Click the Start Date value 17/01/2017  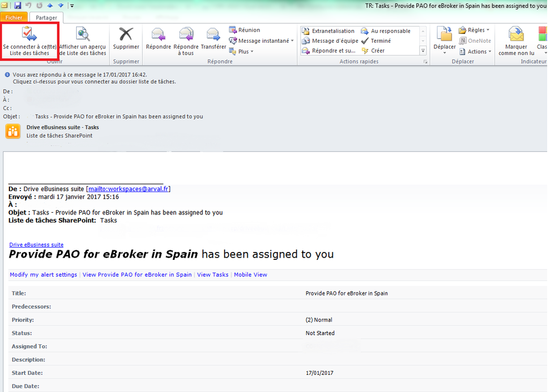click(x=319, y=373)
